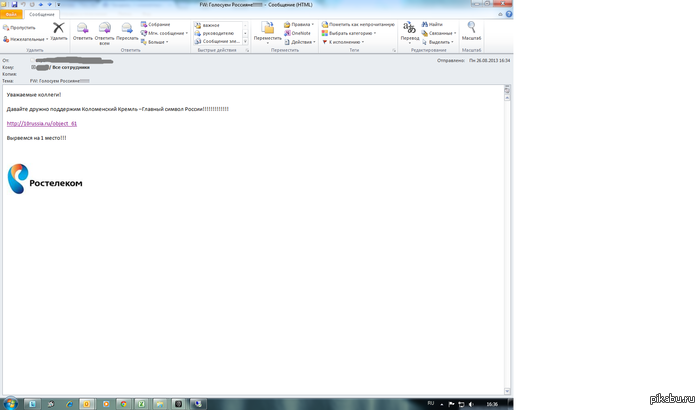700x410 pixels.
Task: Click Пропустить (Ignore) button
Action: [20, 27]
